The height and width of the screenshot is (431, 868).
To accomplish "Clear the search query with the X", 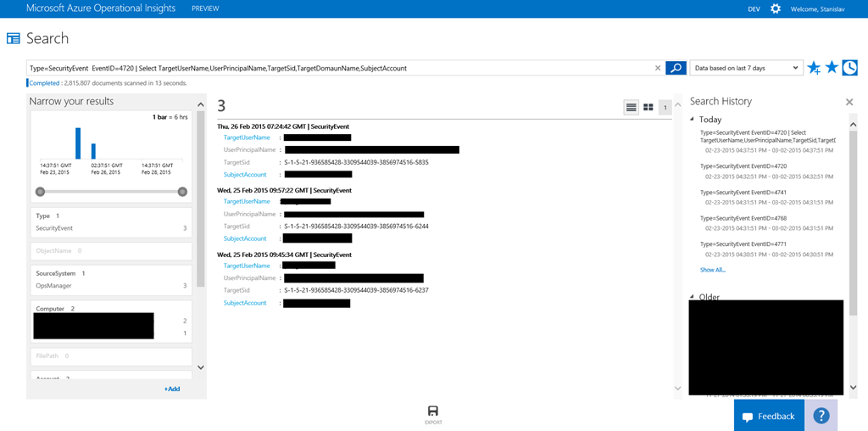I will pos(658,68).
